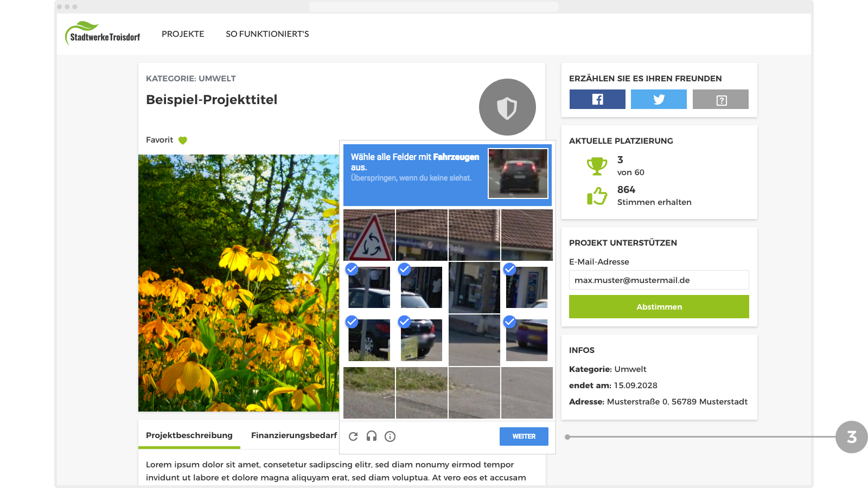Click the gray question mark share button
Viewport: 868px width, 488px height.
click(720, 99)
